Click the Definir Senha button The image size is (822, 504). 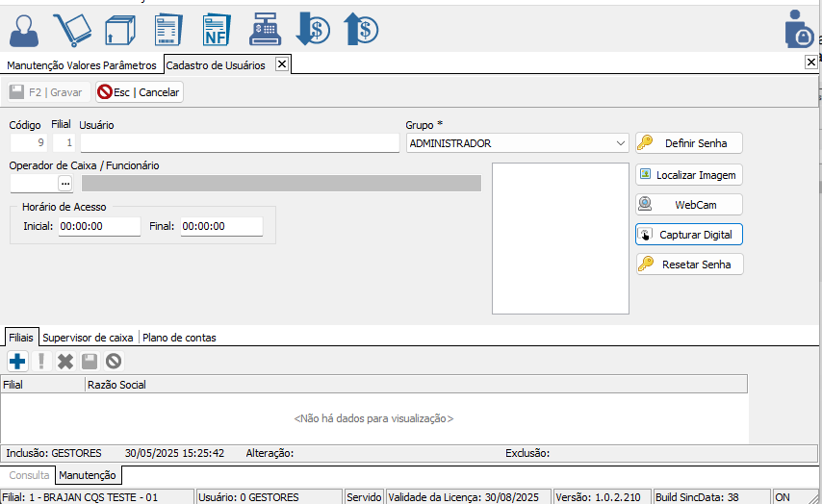coord(688,143)
